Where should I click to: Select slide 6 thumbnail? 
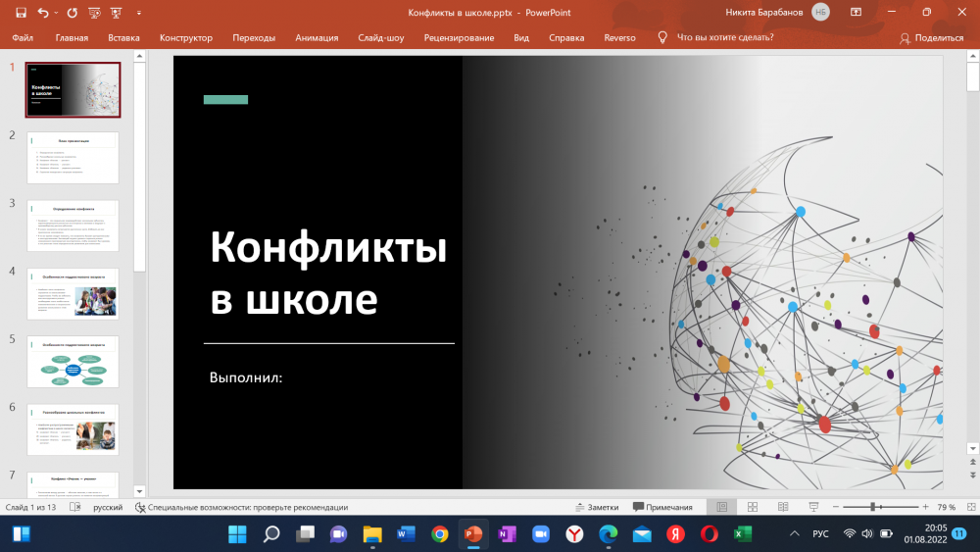coord(73,430)
